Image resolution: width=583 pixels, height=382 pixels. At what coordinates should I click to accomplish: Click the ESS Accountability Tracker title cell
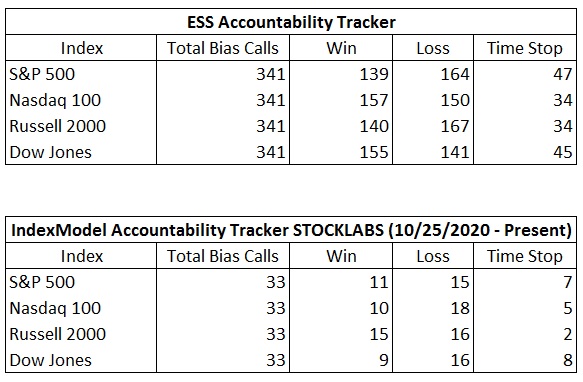(291, 22)
